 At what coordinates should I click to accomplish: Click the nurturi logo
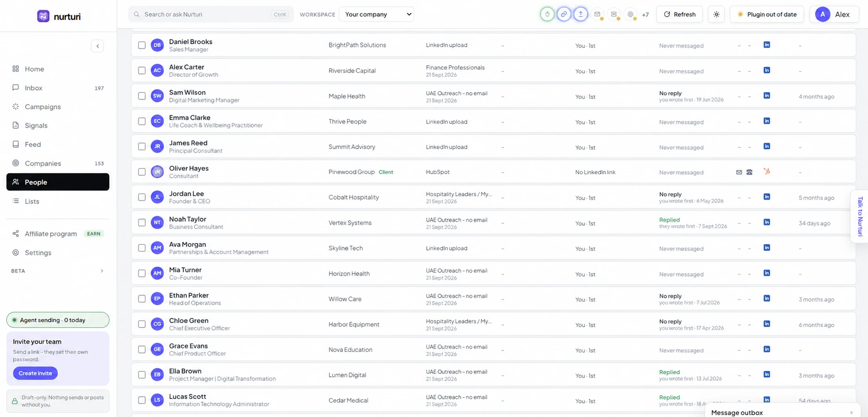(59, 16)
